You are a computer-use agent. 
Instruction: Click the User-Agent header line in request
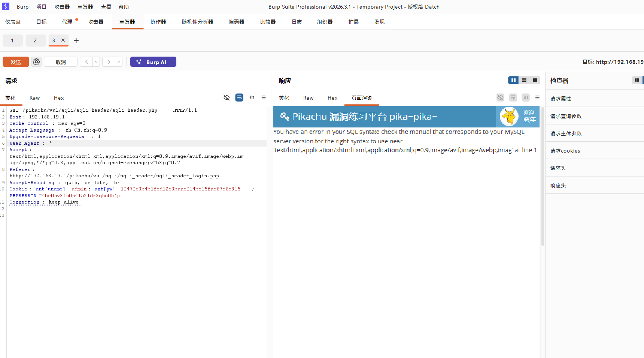136,143
